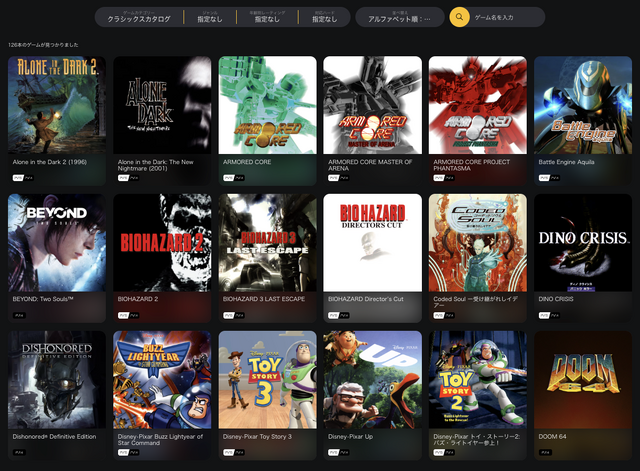Screen dimensions: 640x471
Task: Click the yellow search magnifier icon
Action: coord(459,17)
